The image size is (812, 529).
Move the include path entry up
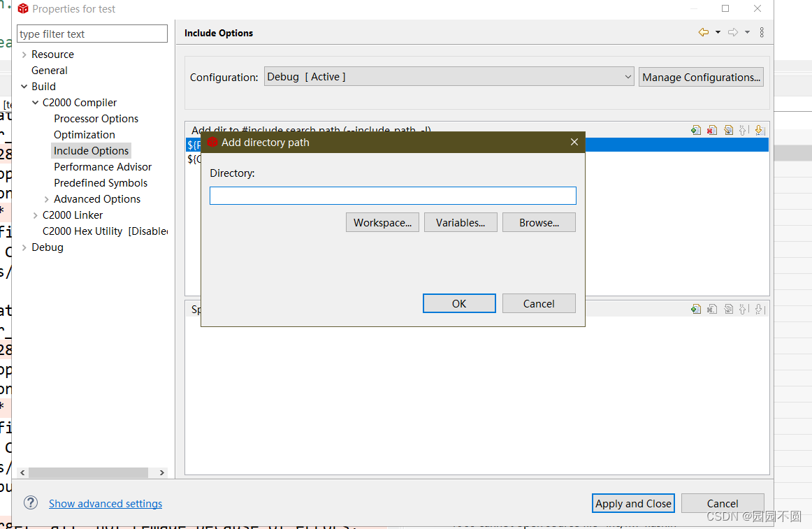click(743, 130)
